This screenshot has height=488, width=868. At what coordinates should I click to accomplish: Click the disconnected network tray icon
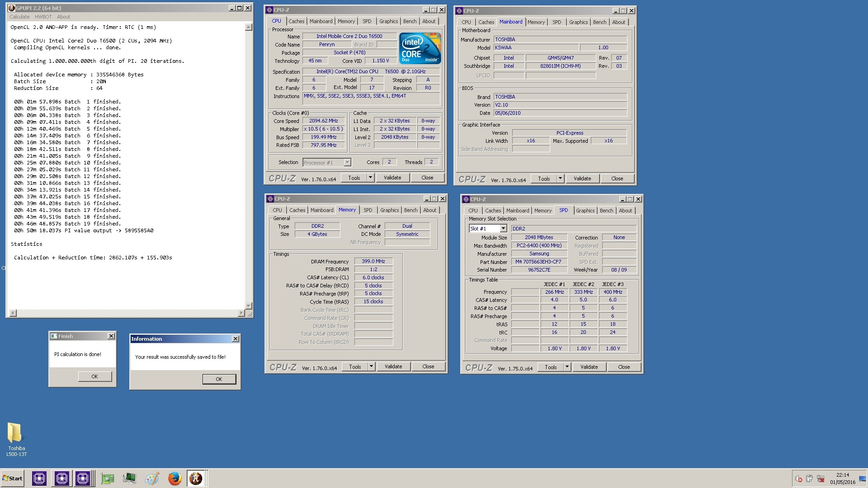(x=821, y=479)
